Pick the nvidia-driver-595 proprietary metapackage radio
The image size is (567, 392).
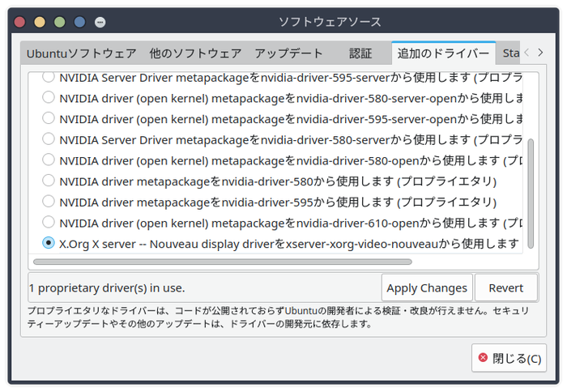coord(49,201)
